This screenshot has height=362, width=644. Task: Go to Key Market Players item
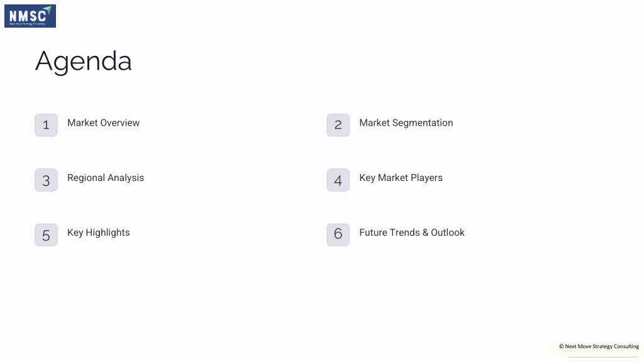tap(401, 178)
